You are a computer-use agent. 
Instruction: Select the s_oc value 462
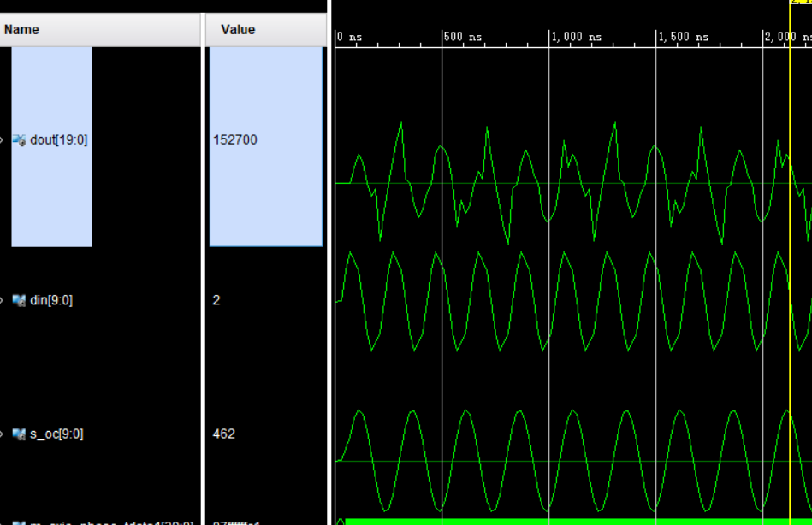223,434
